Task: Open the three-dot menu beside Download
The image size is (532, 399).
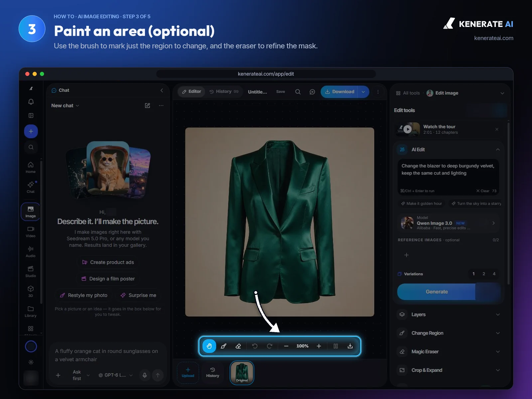Action: point(378,92)
